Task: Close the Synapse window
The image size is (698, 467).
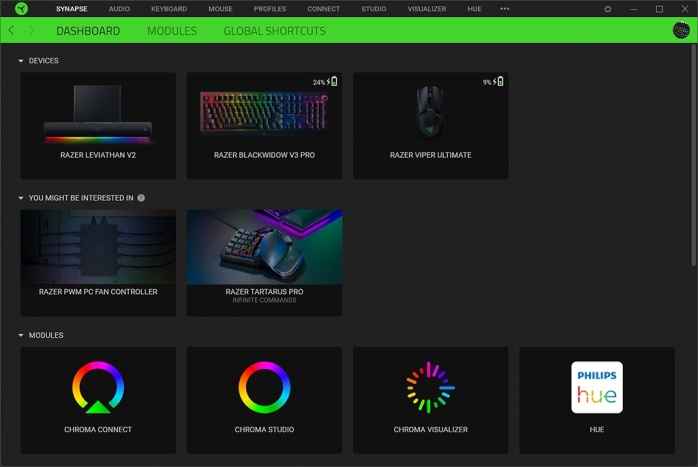Action: pos(685,9)
